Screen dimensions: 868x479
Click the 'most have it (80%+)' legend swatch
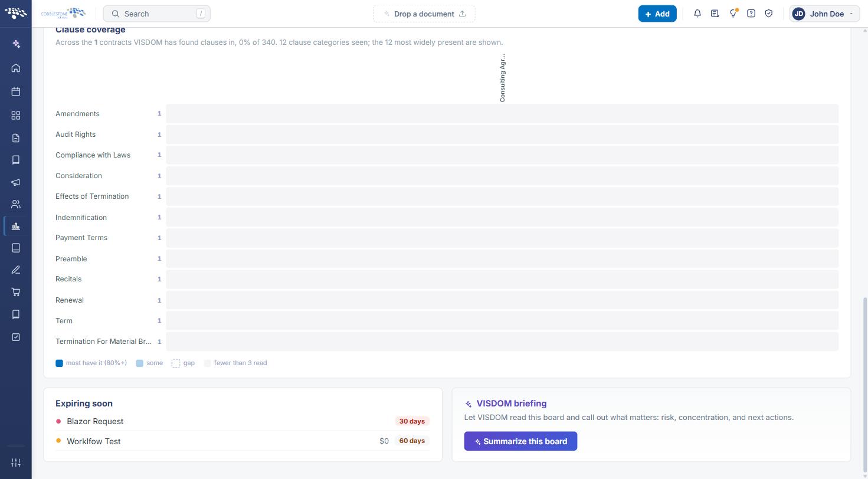tap(59, 363)
